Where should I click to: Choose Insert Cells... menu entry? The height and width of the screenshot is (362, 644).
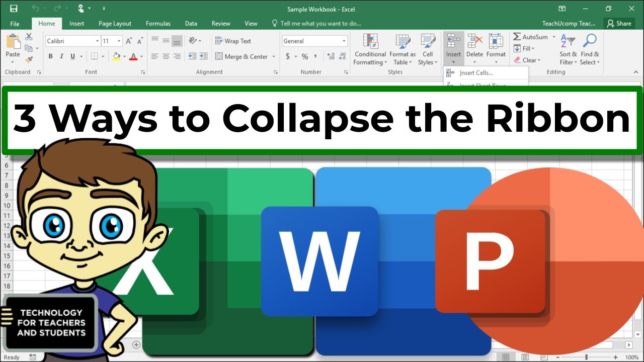pos(476,73)
